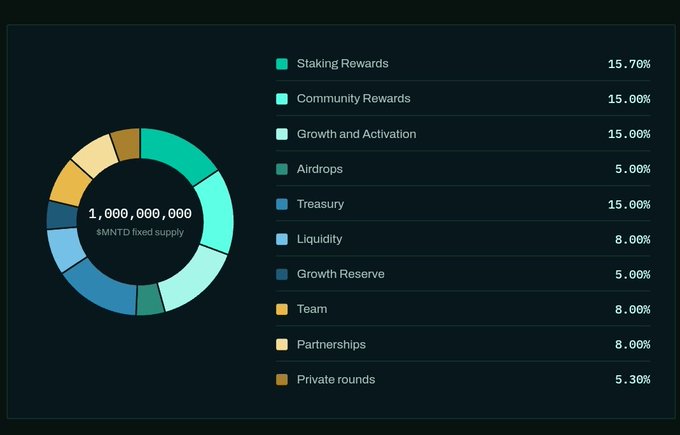Click the Treasury blue donut segment
680x435 pixels.
point(103,287)
